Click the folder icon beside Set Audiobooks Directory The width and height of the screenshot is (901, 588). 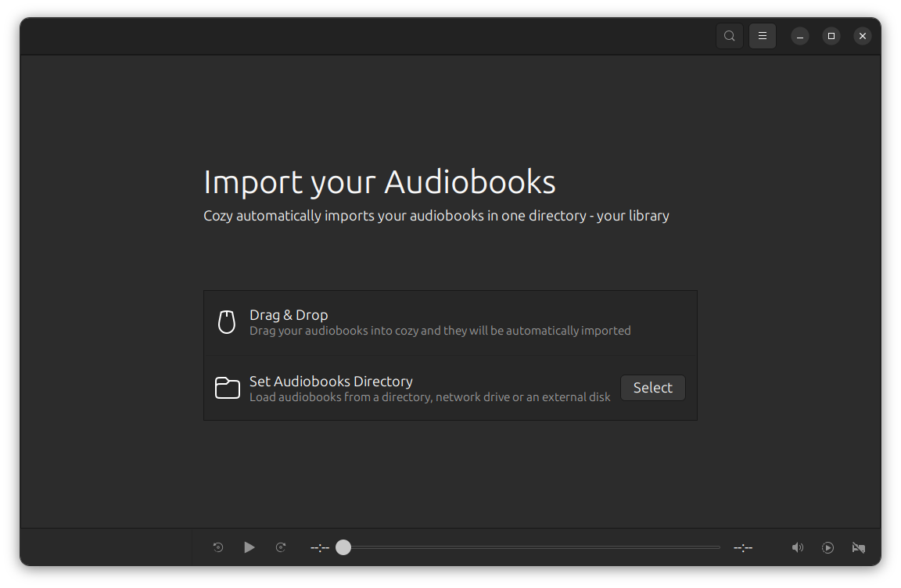[227, 388]
